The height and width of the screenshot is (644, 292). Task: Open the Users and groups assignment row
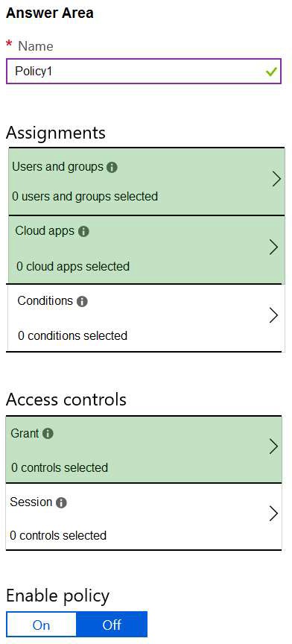pos(146,182)
